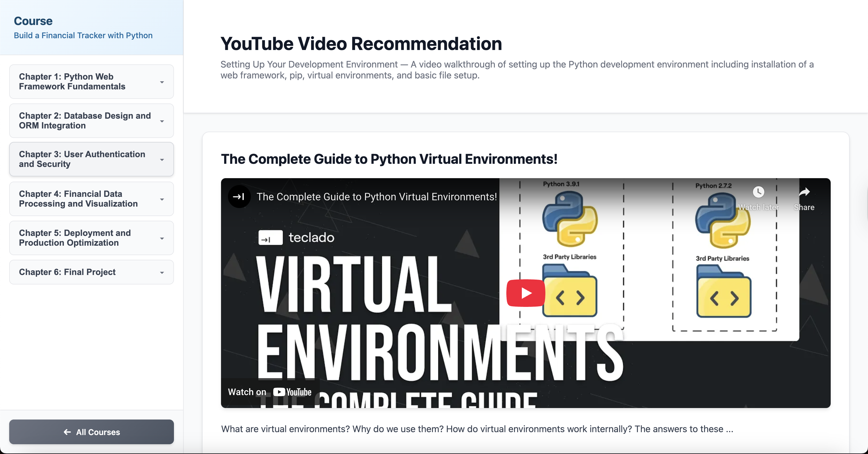Click Build a Financial Tracker with Python link
This screenshot has height=454, width=868.
(x=83, y=35)
